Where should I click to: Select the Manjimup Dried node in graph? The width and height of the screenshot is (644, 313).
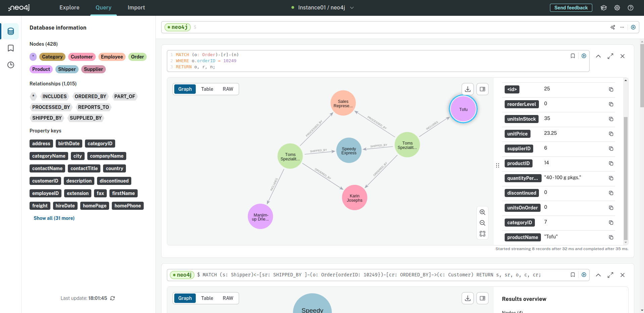[260, 217]
